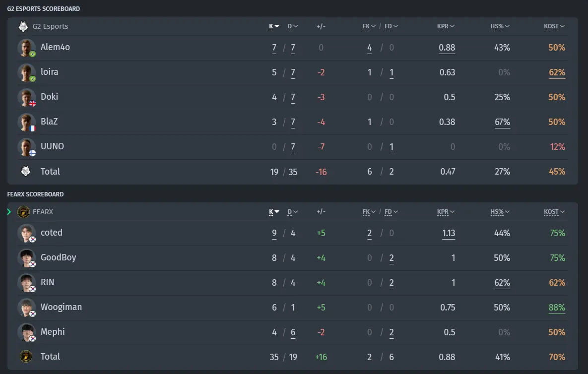
Task: Sort FEARX scoreboard by D column
Action: [292, 212]
